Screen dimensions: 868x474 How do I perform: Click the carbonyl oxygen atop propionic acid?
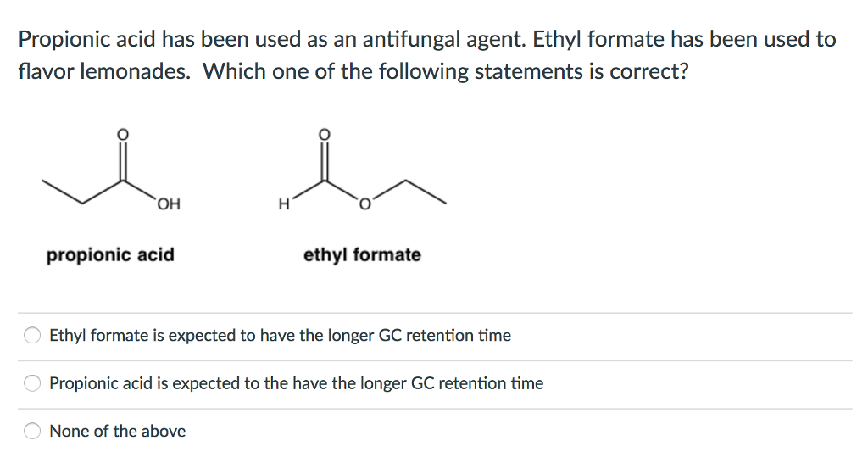124,133
